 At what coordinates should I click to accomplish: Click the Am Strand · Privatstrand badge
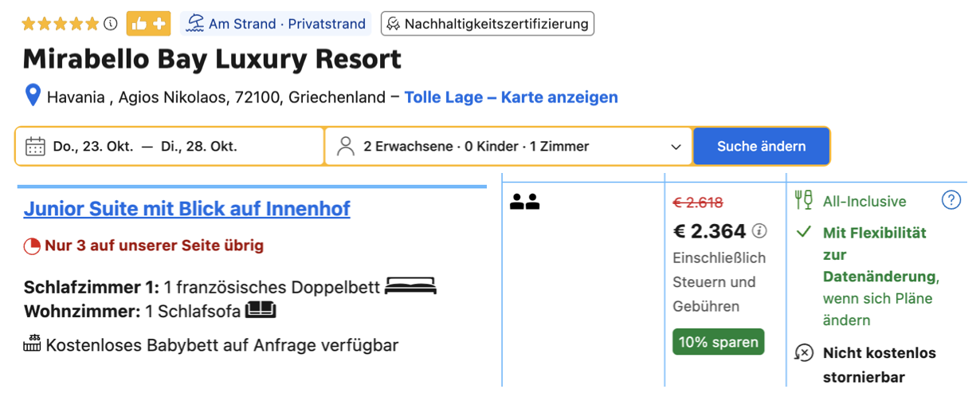276,24
